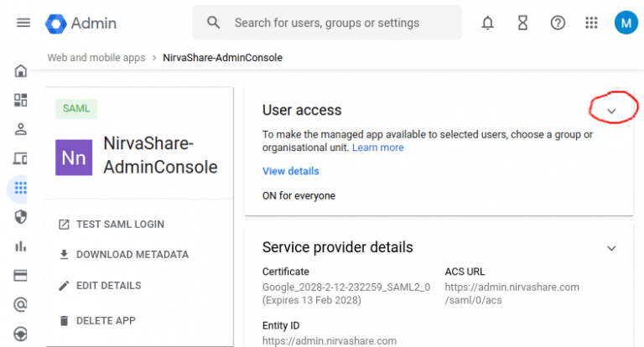Click the Entity ID value
Viewport: 644px width, 347px height.
[330, 341]
